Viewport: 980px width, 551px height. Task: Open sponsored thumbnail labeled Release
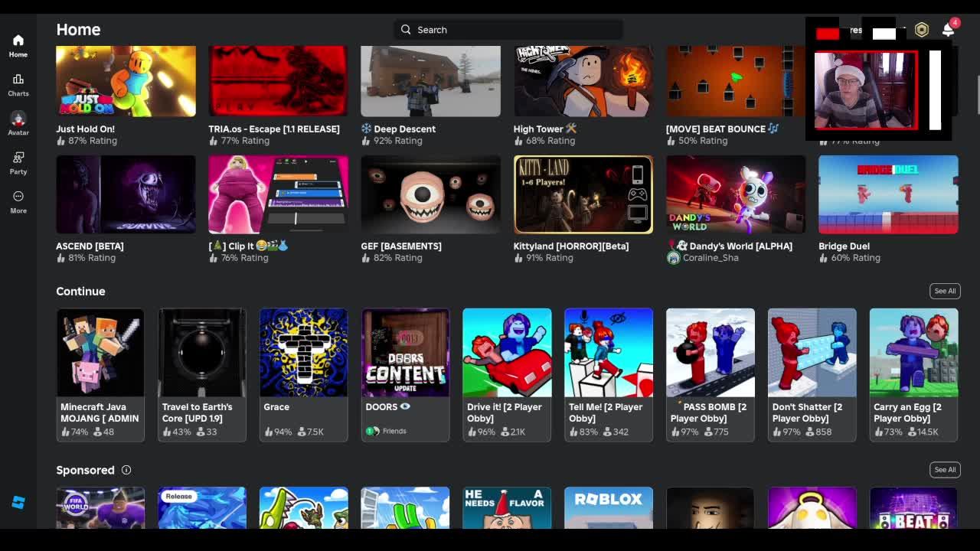tap(202, 508)
